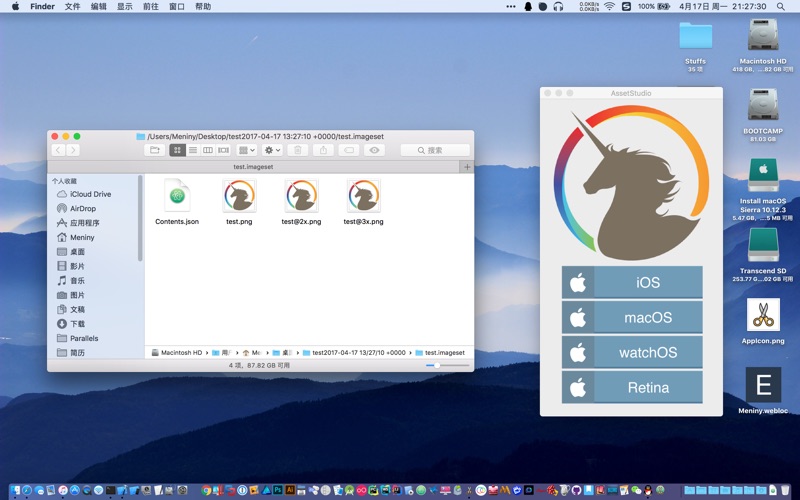
Task: Switch Finder to column view
Action: [x=208, y=150]
